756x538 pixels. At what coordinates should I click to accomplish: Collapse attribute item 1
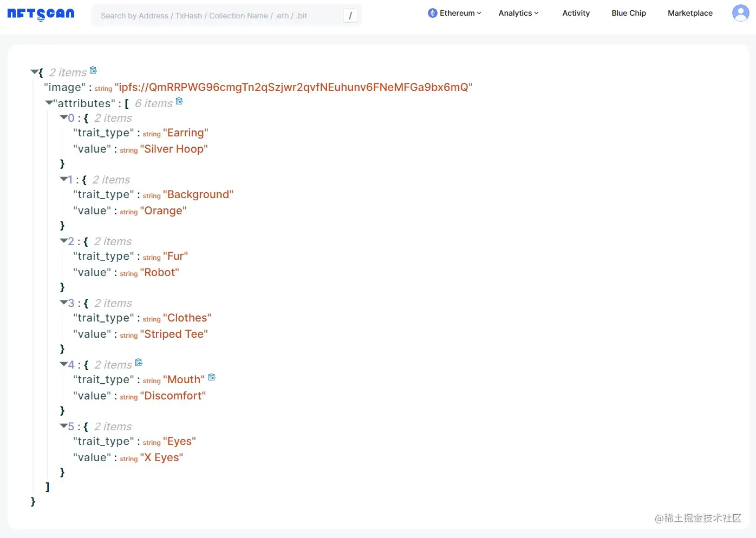pyautogui.click(x=63, y=179)
